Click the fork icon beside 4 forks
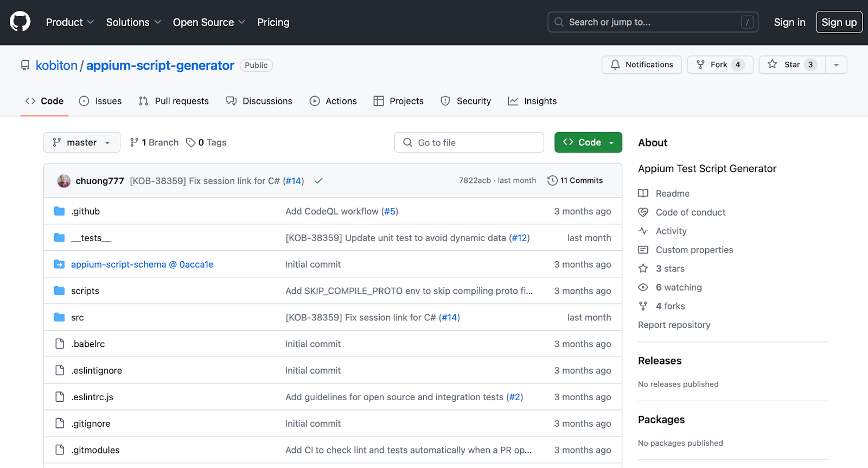The width and height of the screenshot is (868, 468). tap(643, 306)
